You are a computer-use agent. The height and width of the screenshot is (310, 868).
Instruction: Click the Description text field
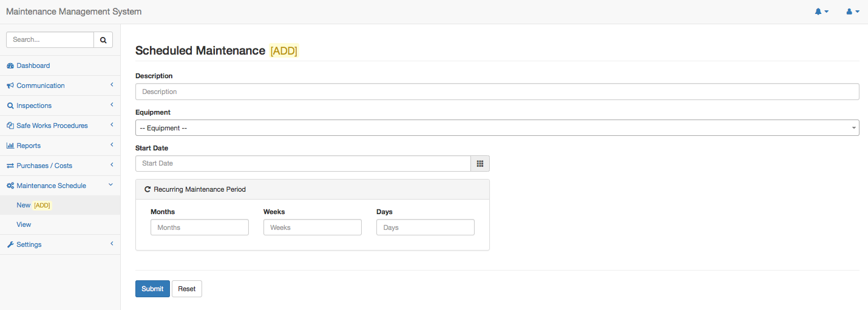point(497,92)
